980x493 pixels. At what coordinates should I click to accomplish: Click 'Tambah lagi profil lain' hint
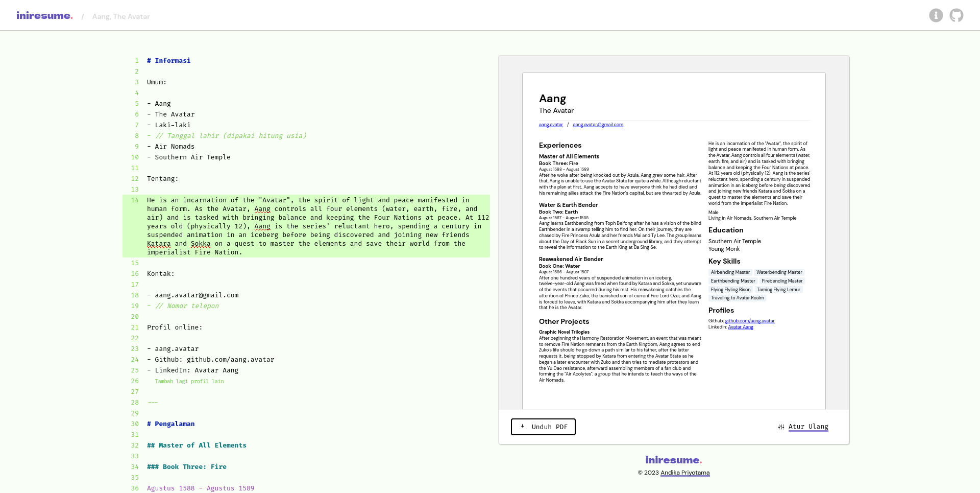pos(189,381)
